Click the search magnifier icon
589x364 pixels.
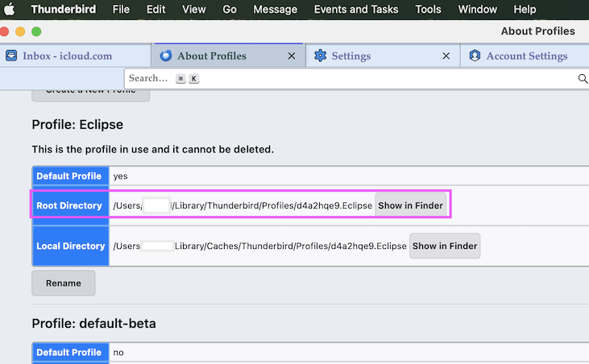[583, 79]
